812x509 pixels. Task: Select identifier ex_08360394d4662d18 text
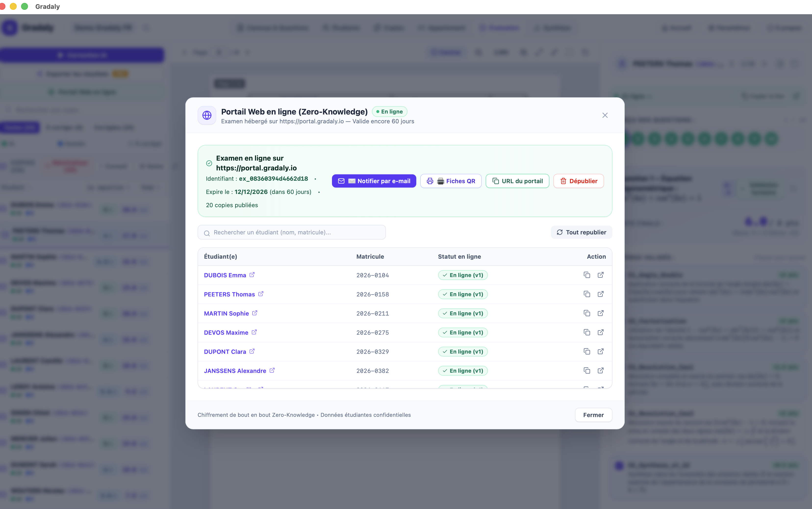point(273,179)
